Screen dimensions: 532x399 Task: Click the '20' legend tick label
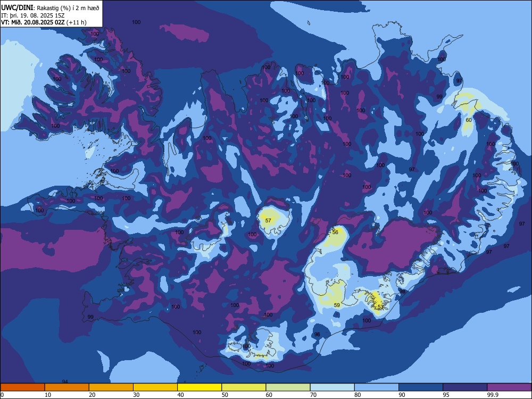(x=92, y=395)
